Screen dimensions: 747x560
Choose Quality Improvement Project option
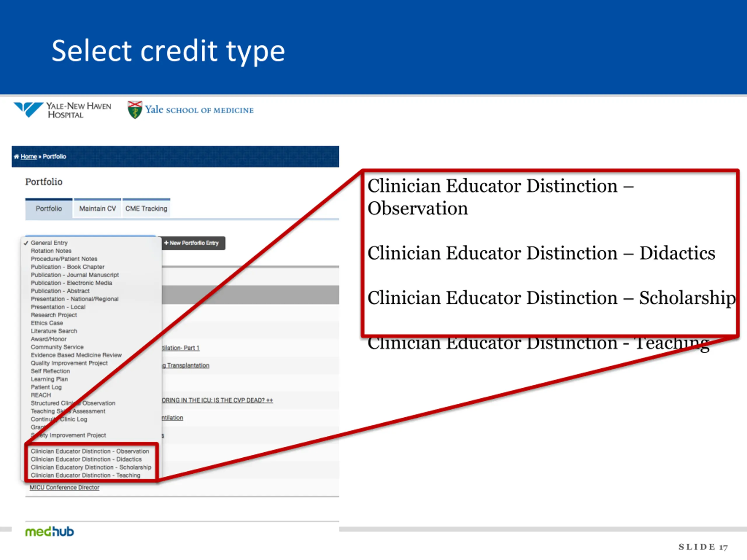point(69,363)
